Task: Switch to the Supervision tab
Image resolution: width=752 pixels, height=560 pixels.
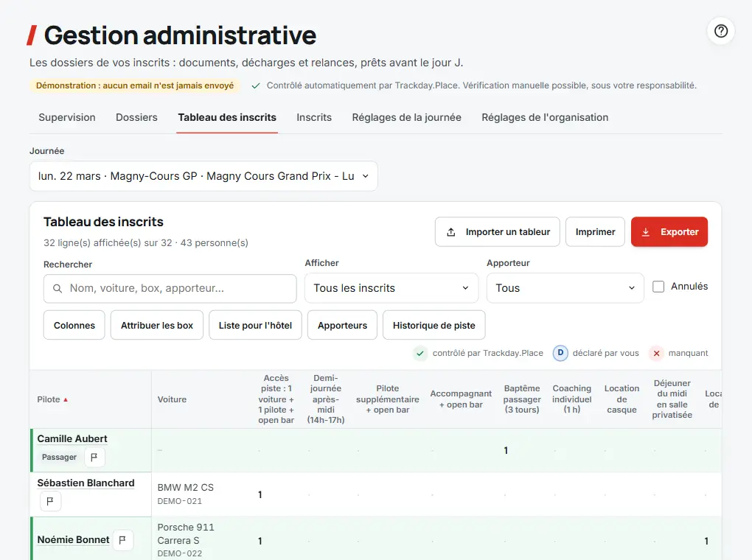Action: (67, 117)
